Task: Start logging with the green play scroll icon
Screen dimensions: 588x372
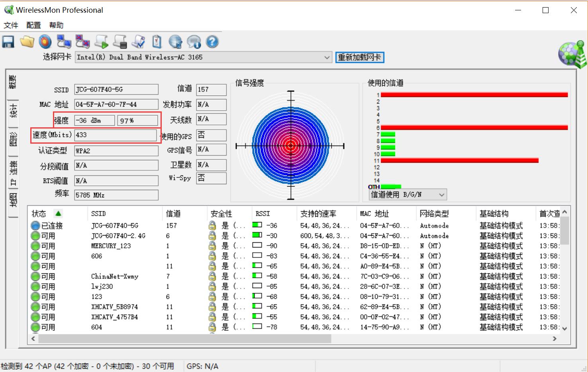Action: [101, 42]
